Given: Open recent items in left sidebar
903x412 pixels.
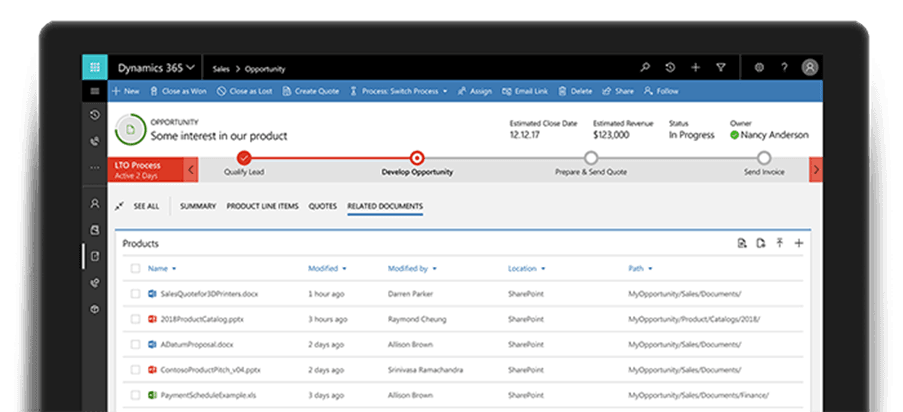Looking at the screenshot, I should click(x=95, y=115).
